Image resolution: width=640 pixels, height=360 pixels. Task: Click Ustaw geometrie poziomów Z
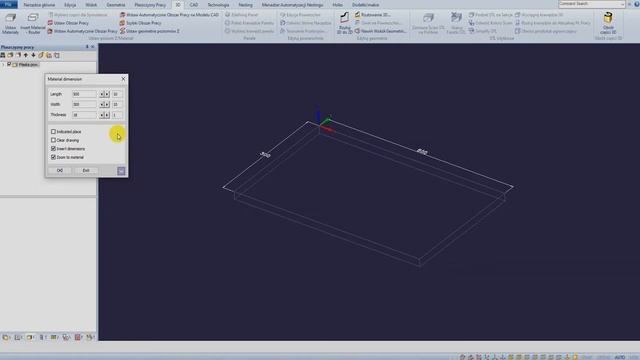[x=149, y=31]
